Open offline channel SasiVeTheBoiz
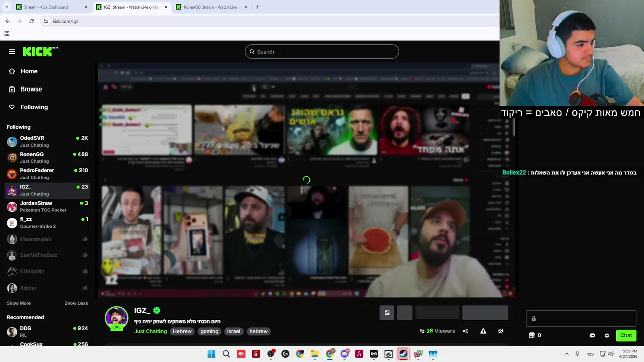This screenshot has height=362, width=644. 47,255
